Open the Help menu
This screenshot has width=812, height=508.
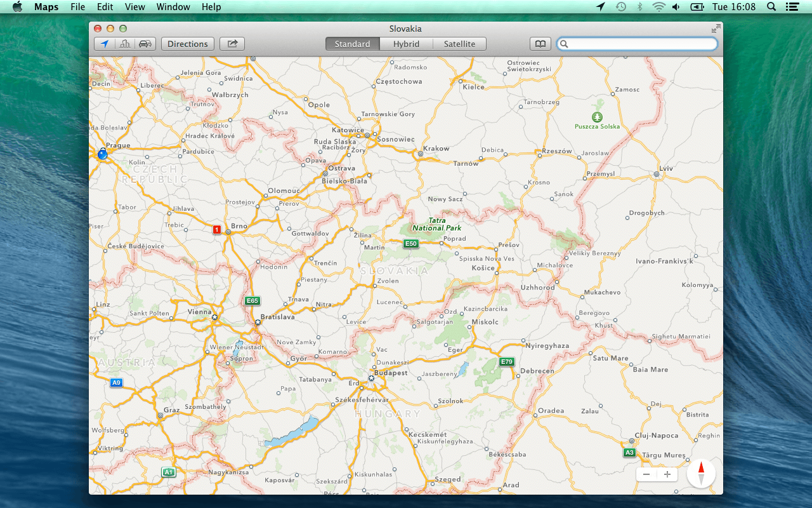(x=211, y=7)
